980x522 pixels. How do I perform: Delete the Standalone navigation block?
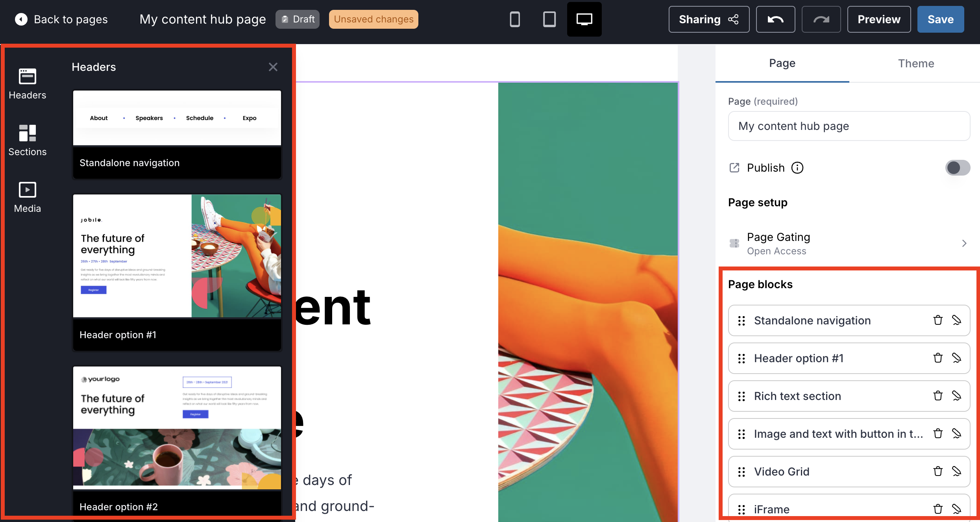[x=938, y=320]
